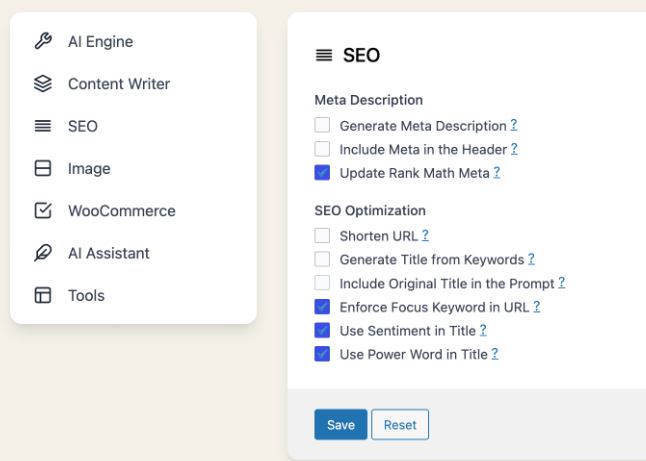Click the wrench icon beside AI Engine

click(x=43, y=41)
